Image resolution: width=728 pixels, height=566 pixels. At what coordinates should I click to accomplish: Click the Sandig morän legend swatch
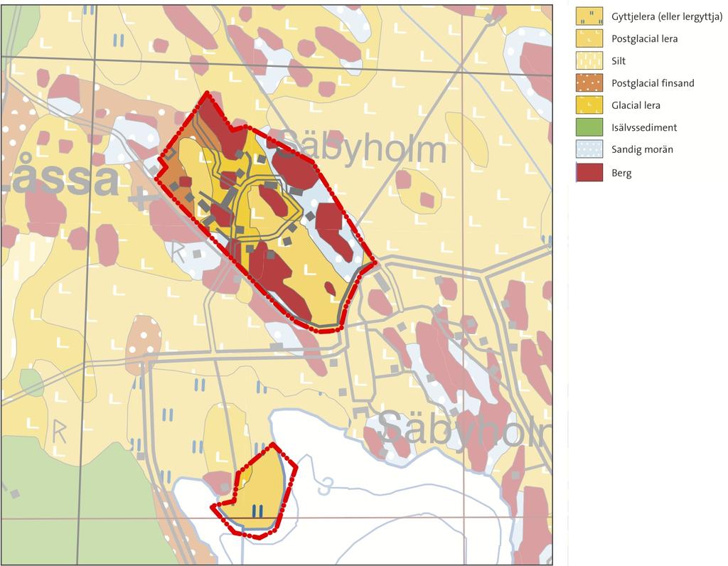589,149
